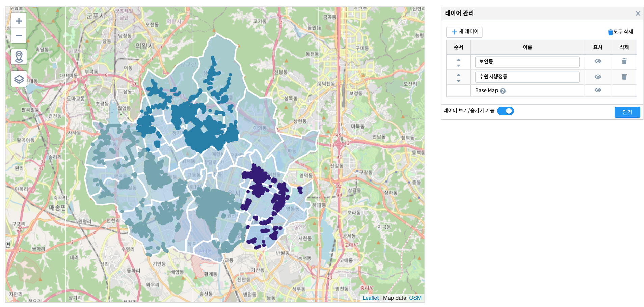
Task: Click the 이름 column header
Action: click(527, 47)
